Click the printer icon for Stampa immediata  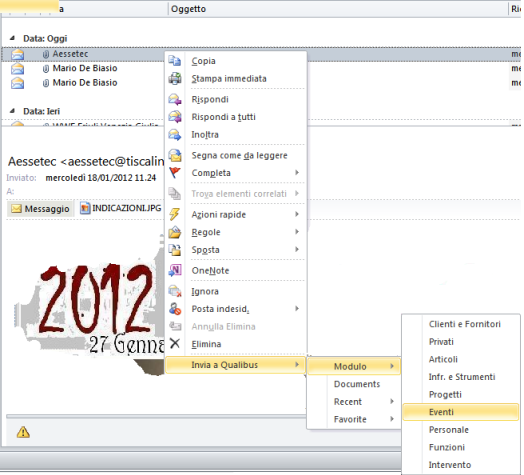pyautogui.click(x=175, y=79)
